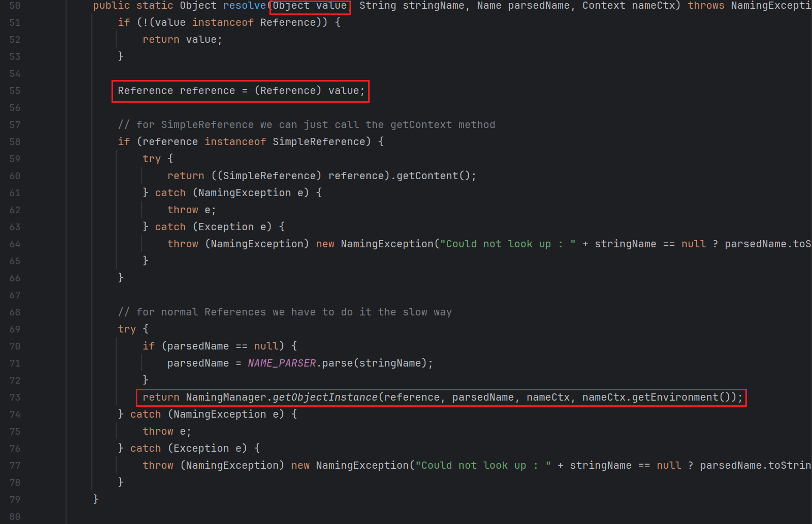The height and width of the screenshot is (524, 812).
Task: Click the highlighted Reference cast statement
Action: pos(241,91)
